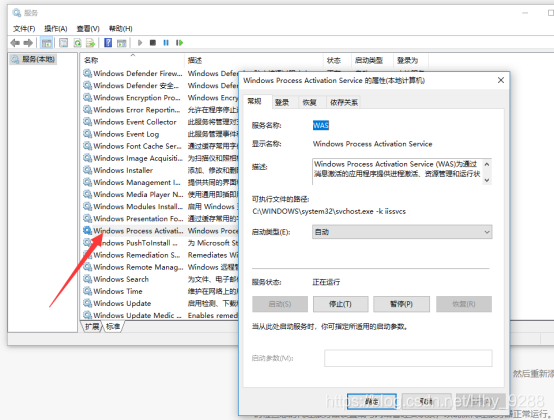Switch to the 扩展 view tab at bottom

click(93, 326)
